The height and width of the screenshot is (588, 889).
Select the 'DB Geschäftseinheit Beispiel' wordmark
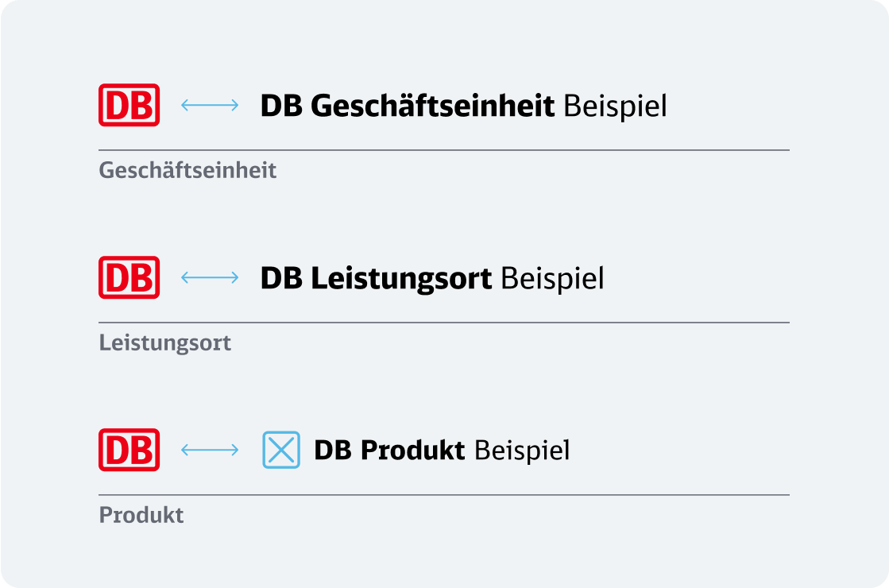[x=464, y=106]
